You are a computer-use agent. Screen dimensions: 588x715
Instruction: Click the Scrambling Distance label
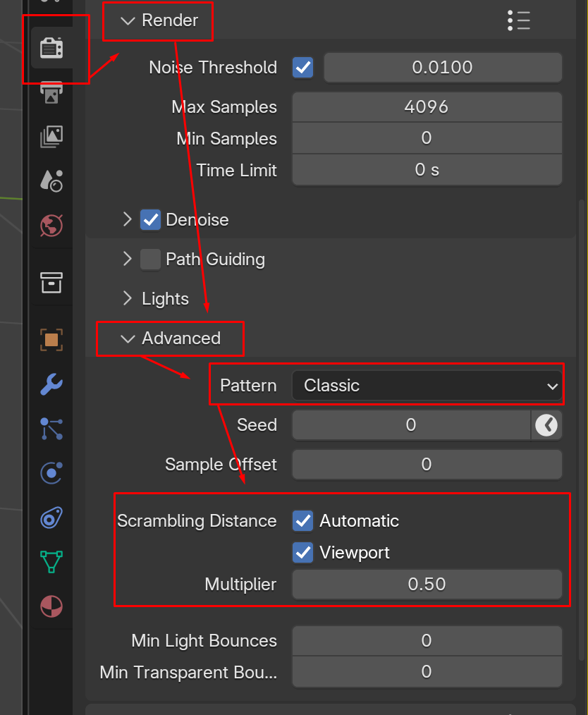(x=197, y=521)
